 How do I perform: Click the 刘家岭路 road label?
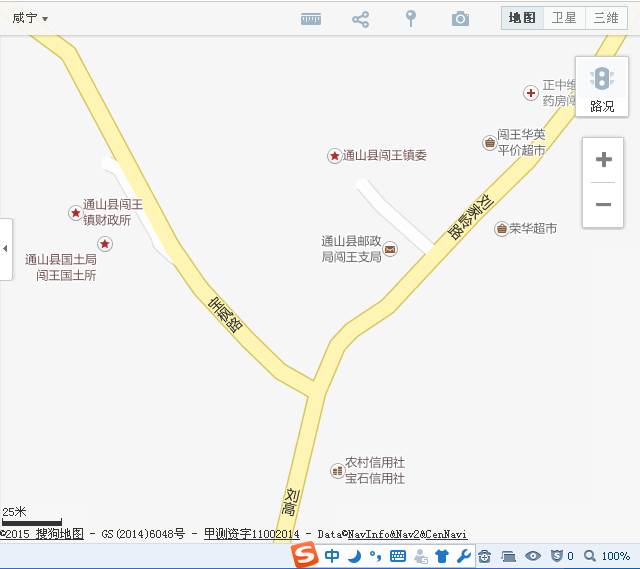click(x=470, y=217)
